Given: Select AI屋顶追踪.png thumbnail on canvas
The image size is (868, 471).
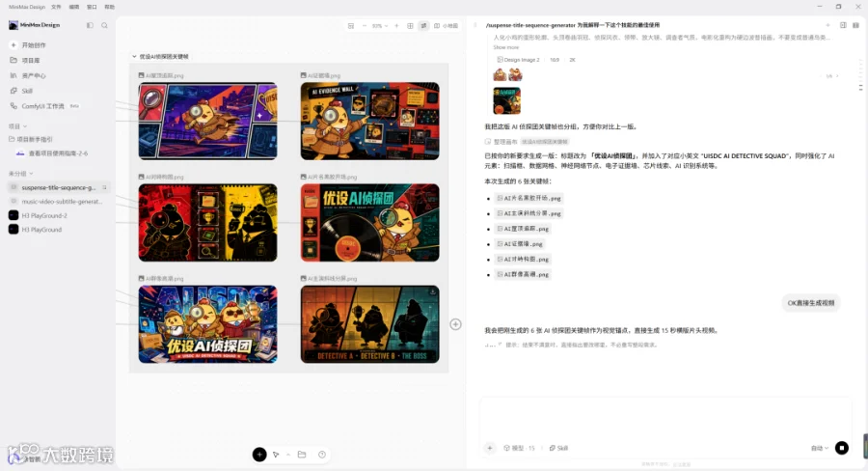Looking at the screenshot, I should (207, 121).
